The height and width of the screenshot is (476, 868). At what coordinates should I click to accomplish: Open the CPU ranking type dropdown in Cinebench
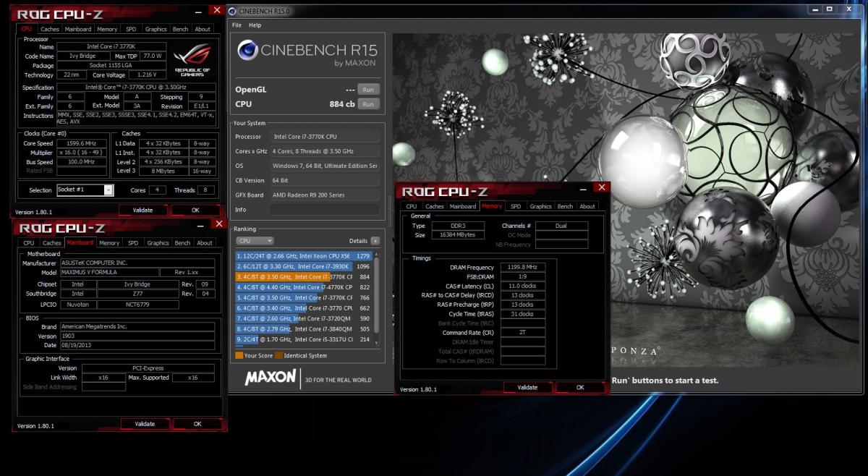click(x=255, y=241)
